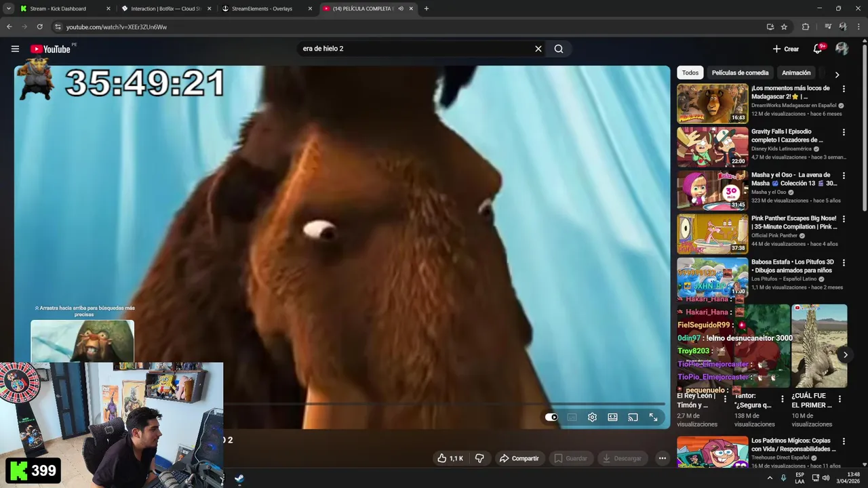The image size is (868, 488).
Task: Go to YouTube home via the logo
Action: [50, 49]
